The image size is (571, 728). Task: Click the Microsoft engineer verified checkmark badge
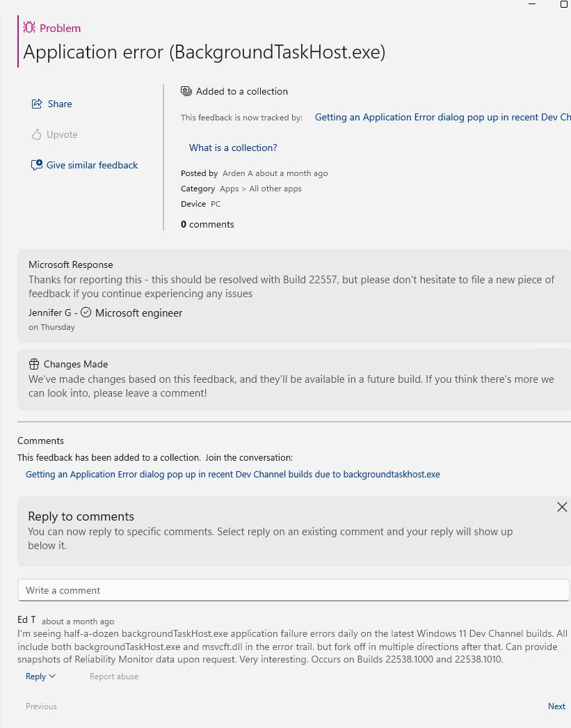[86, 312]
